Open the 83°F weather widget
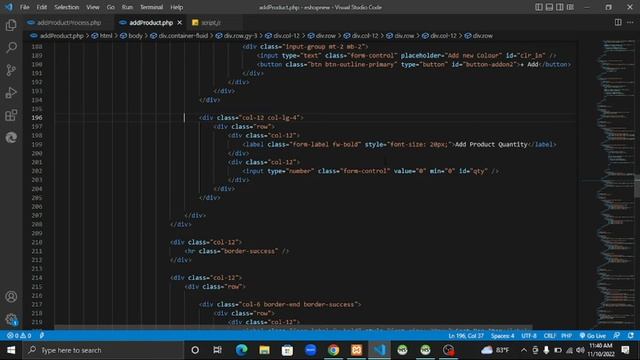 pos(495,350)
